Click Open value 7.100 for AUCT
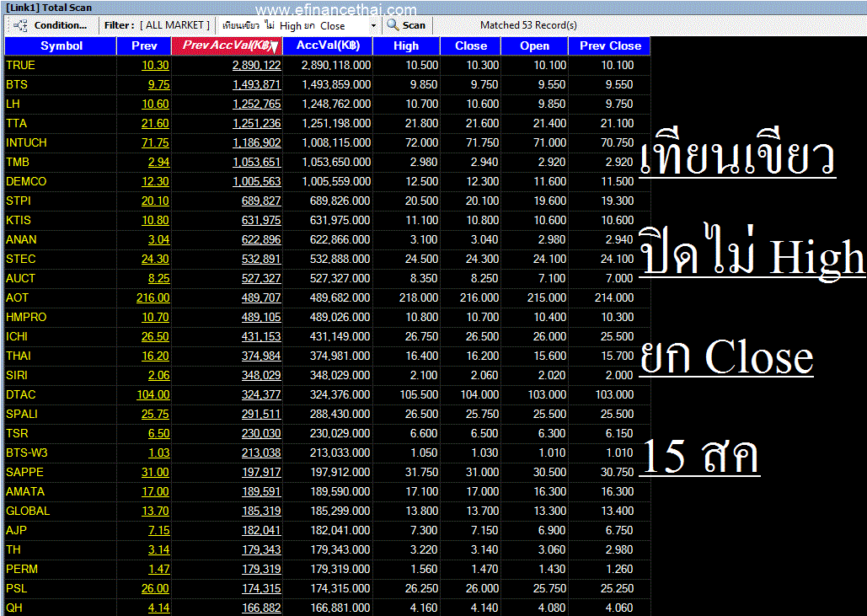Screen dimensions: 867x616 tap(552, 278)
